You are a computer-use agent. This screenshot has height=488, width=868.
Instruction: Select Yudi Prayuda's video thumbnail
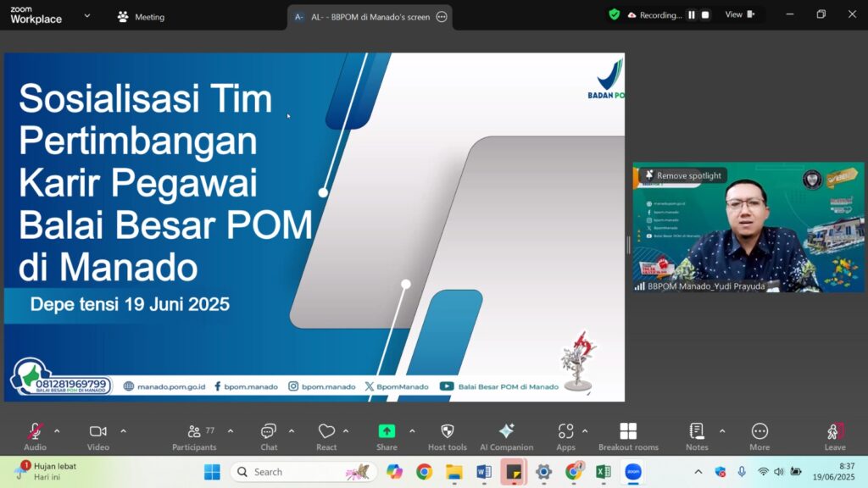click(748, 227)
